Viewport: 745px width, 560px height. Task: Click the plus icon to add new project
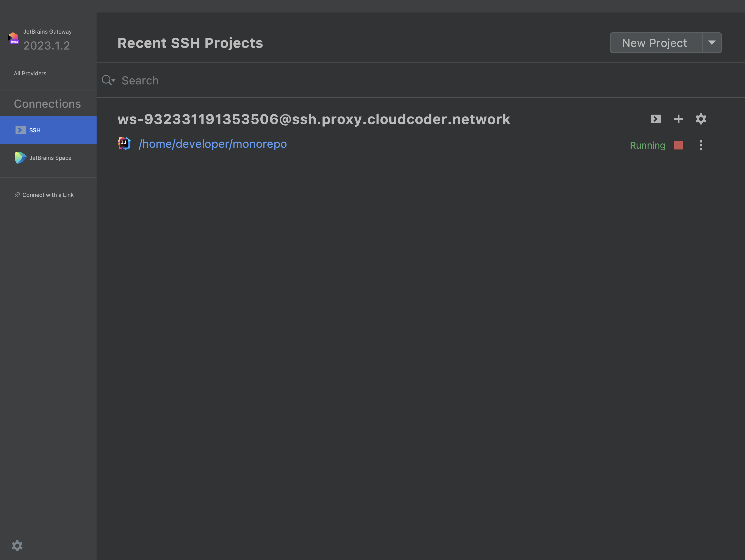pos(678,119)
